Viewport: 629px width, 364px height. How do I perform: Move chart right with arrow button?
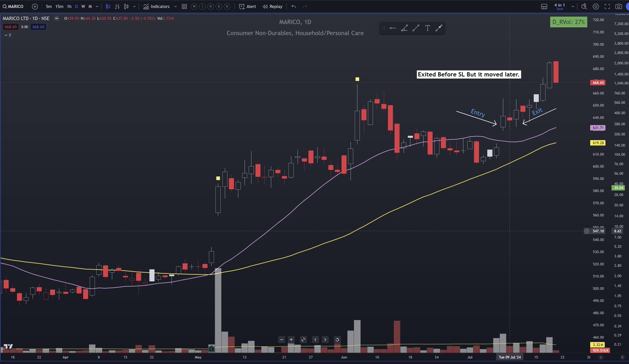[x=325, y=339]
